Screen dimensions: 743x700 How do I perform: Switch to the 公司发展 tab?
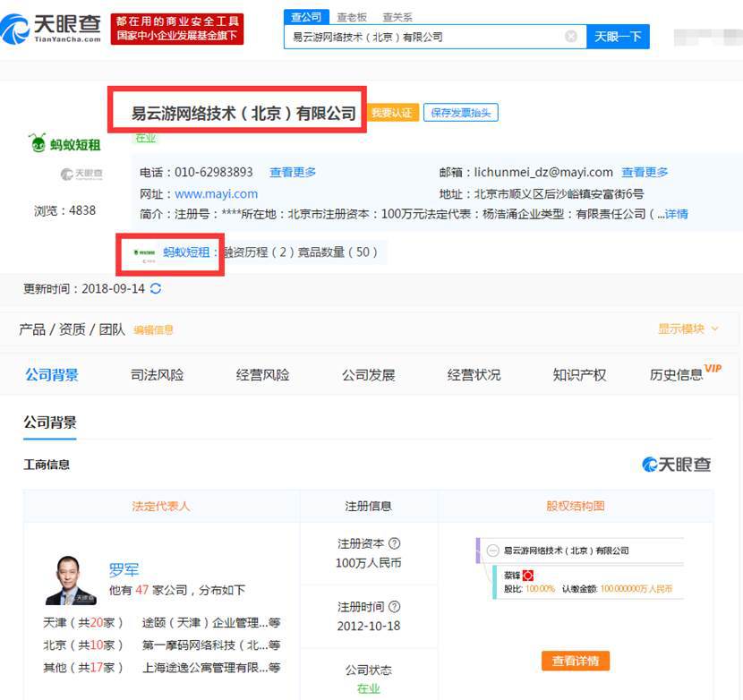[x=368, y=375]
